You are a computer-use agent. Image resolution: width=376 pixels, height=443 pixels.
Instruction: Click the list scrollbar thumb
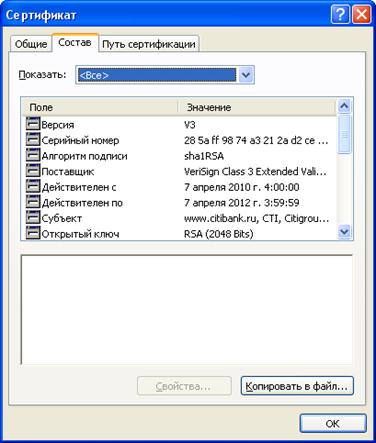[x=344, y=134]
